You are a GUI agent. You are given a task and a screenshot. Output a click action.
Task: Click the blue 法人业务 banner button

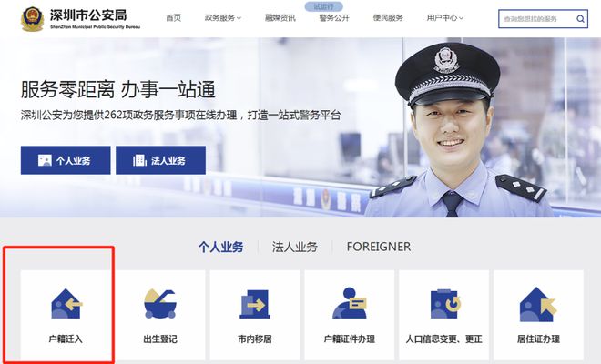tap(160, 160)
